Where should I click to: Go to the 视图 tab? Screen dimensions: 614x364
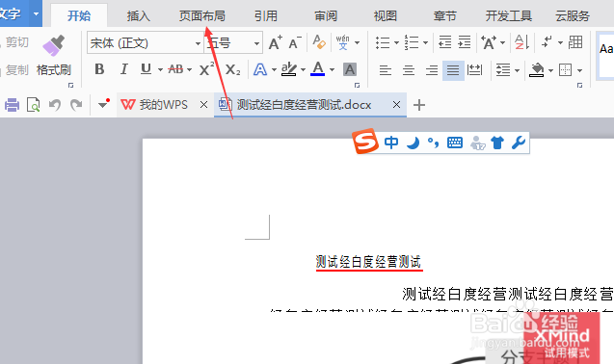click(x=386, y=16)
